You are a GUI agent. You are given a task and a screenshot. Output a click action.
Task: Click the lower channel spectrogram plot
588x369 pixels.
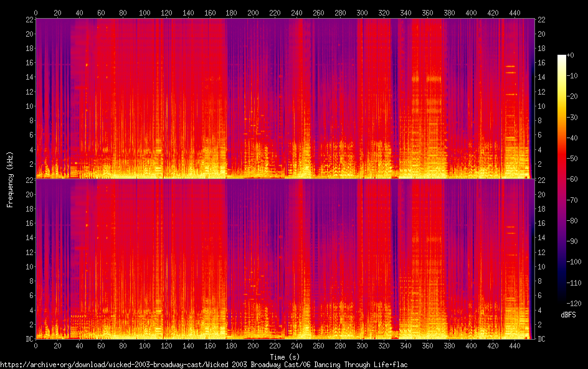click(285, 259)
